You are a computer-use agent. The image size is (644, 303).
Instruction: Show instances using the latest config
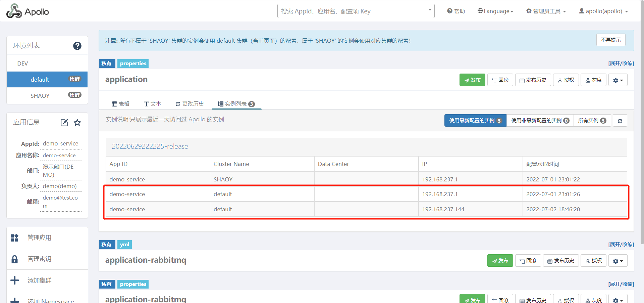475,121
